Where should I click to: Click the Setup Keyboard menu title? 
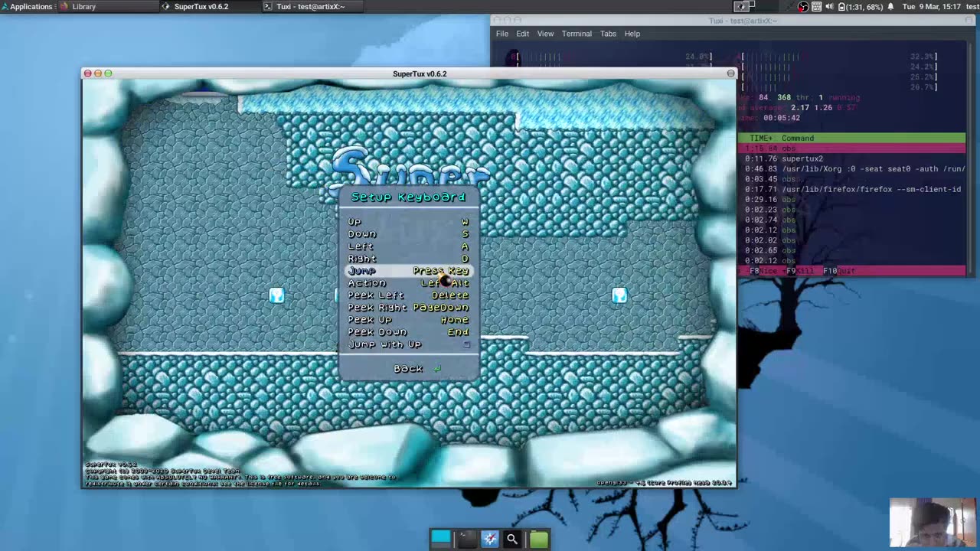point(408,197)
